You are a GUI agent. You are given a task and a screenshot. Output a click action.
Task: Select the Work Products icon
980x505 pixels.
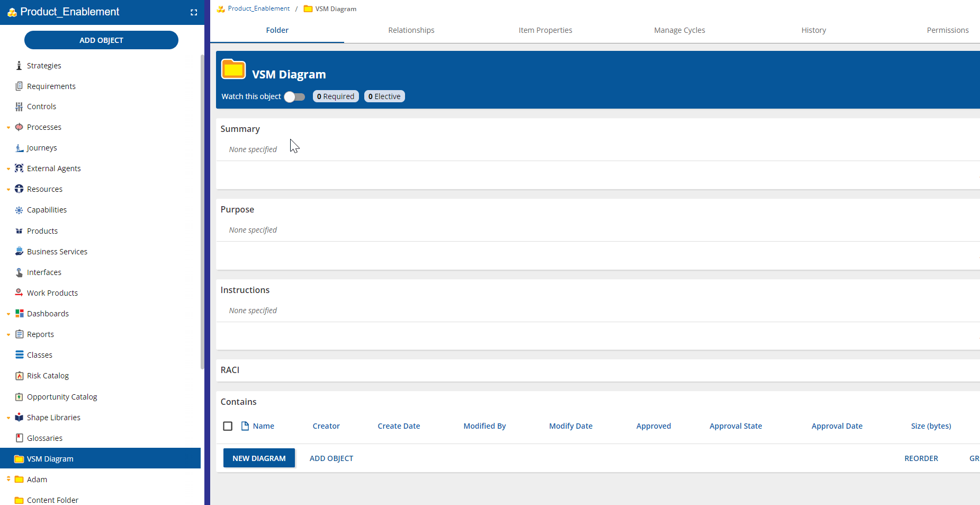point(19,293)
